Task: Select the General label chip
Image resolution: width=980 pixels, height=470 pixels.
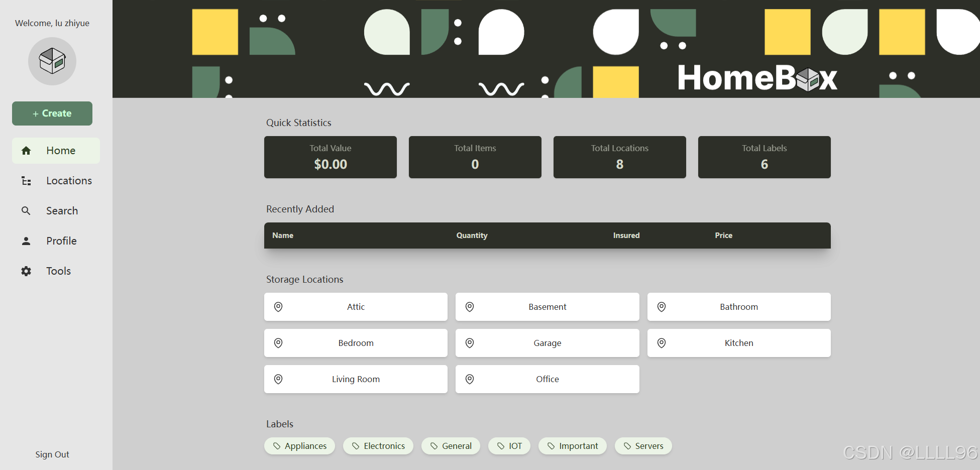Action: point(451,446)
